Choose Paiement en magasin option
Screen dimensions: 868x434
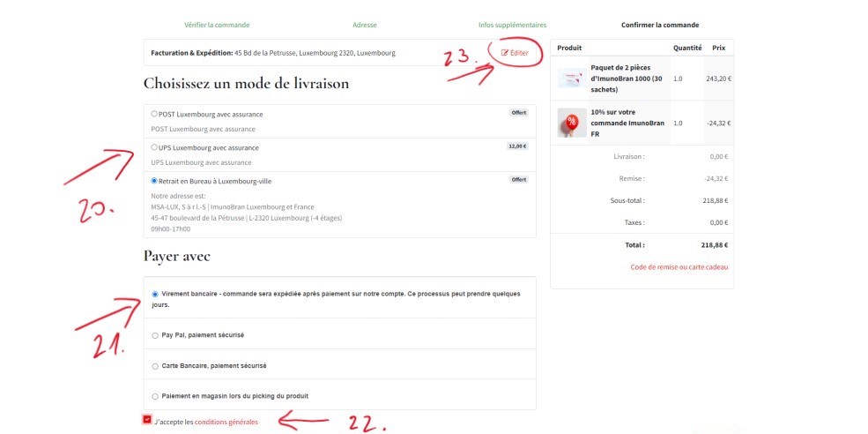(x=156, y=396)
